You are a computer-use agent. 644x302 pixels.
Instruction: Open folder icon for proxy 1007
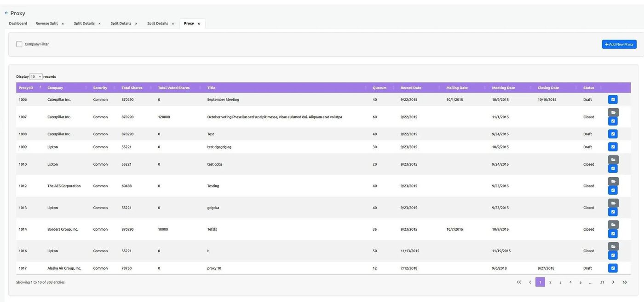[x=613, y=112]
